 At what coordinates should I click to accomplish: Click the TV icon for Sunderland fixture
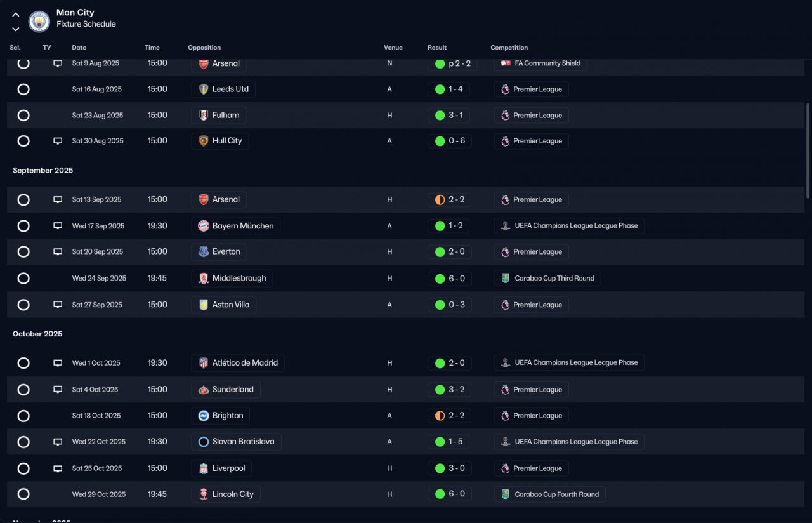point(58,390)
